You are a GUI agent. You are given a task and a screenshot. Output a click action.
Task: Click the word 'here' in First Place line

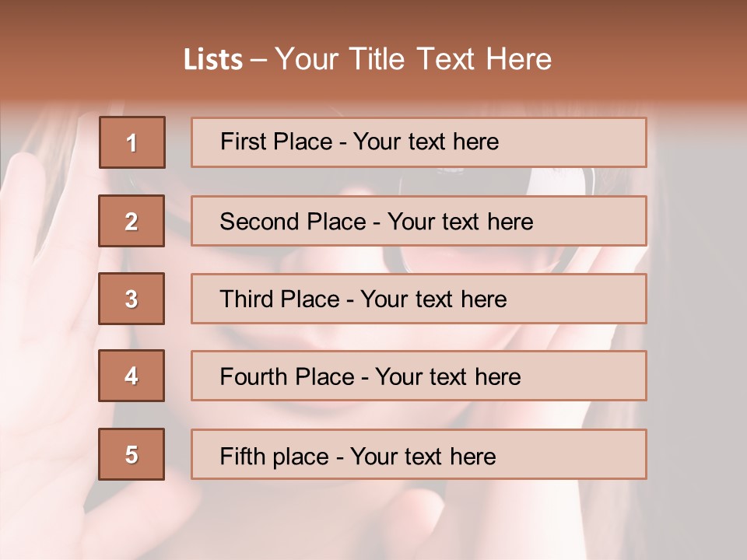click(475, 142)
